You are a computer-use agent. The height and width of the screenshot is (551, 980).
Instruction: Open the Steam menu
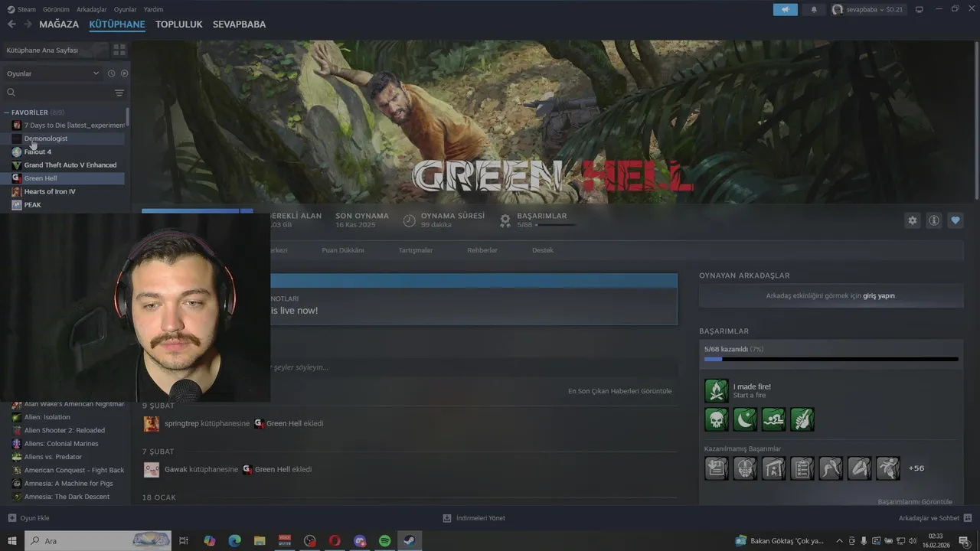click(x=21, y=9)
